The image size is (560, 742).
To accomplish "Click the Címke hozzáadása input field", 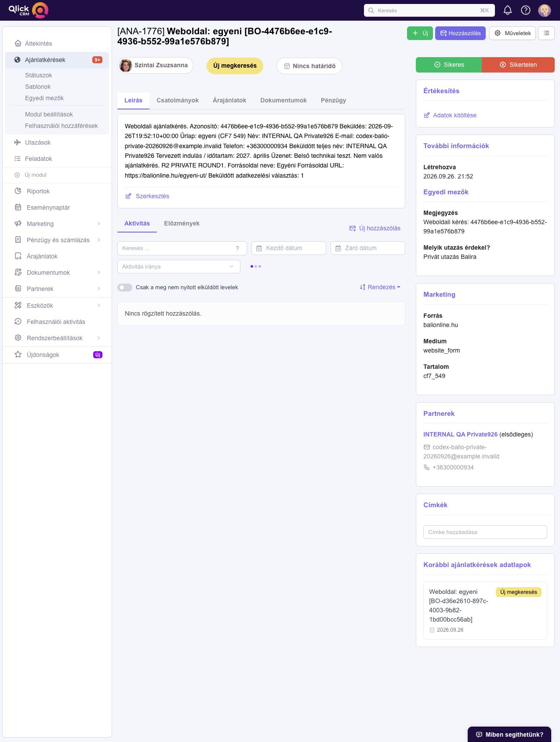I will [485, 532].
